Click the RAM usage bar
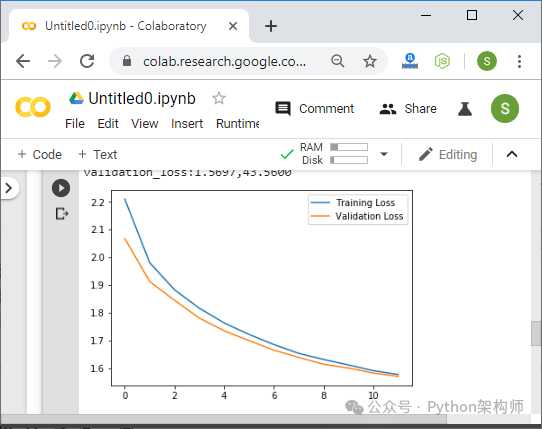The image size is (542, 429). coord(349,147)
